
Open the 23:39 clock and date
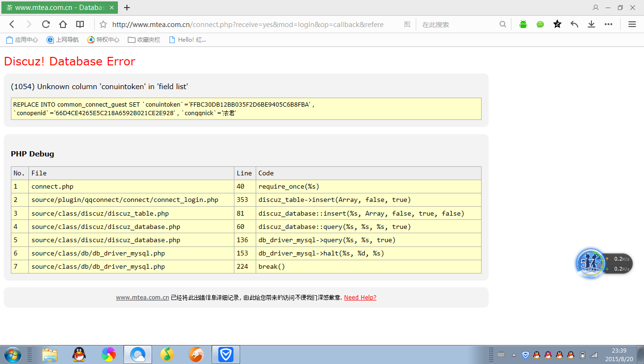click(x=619, y=355)
